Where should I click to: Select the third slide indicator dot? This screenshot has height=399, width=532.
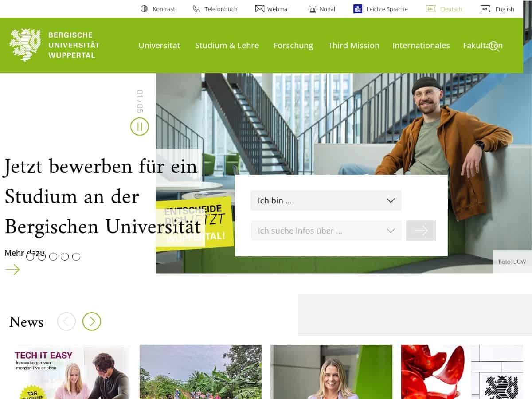(53, 257)
